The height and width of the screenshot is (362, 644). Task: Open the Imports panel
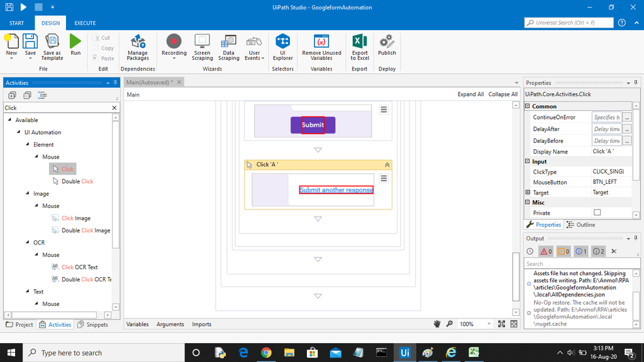202,324
